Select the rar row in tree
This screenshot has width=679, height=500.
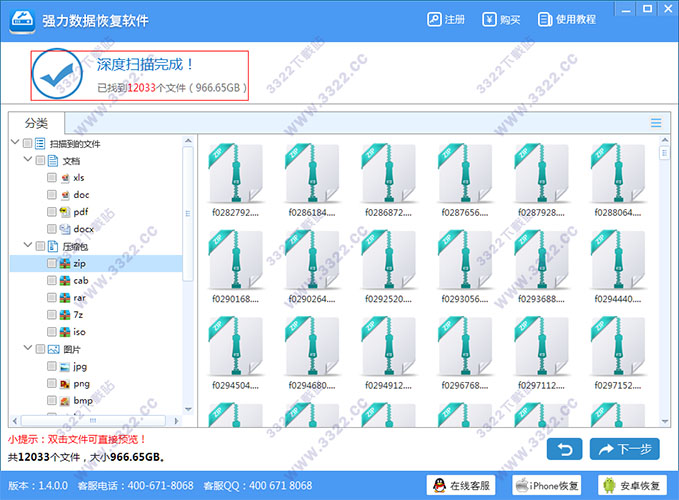(x=96, y=298)
